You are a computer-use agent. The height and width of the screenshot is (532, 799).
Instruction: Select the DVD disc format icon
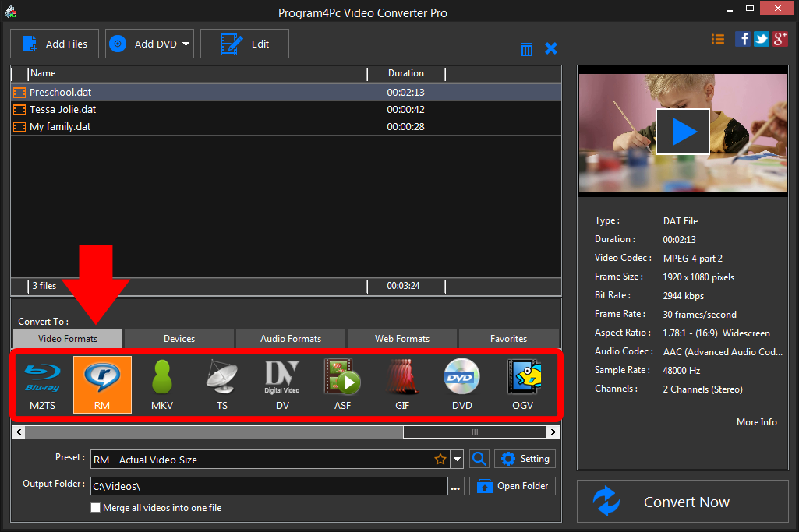[461, 384]
